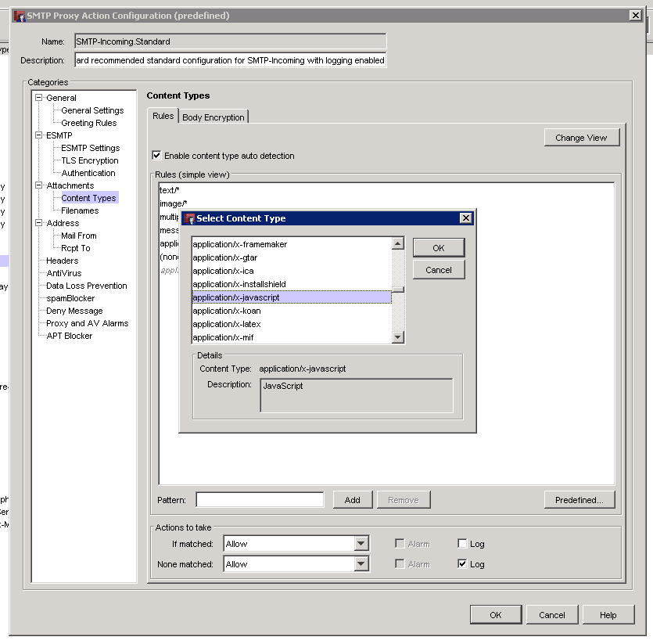653x644 pixels.
Task: Open Filenames under Attachments
Action: (x=80, y=210)
